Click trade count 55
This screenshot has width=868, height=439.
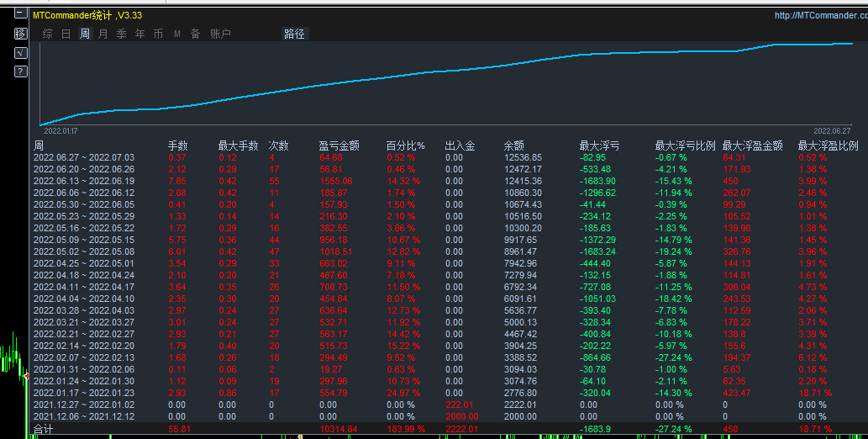[274, 181]
